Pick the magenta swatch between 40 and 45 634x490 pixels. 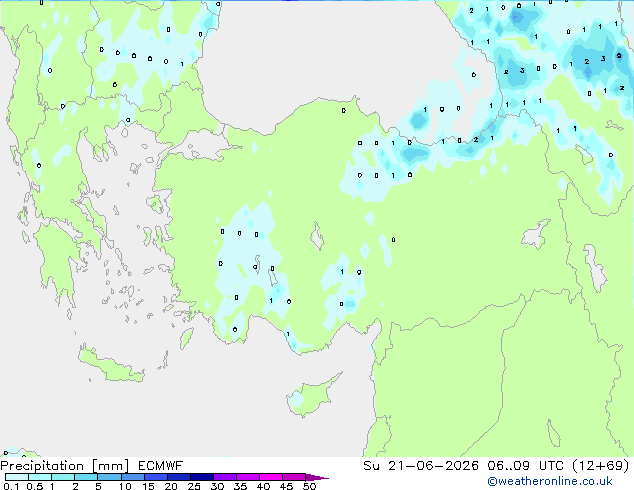tap(271, 477)
